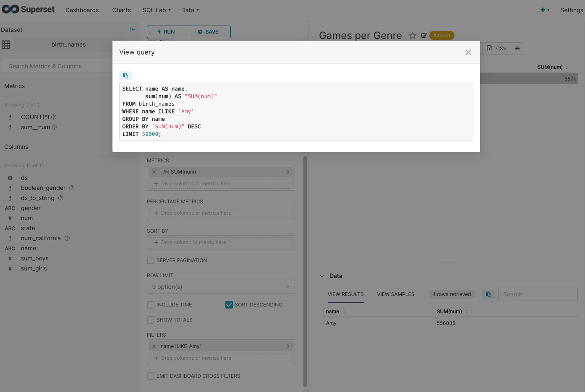The height and width of the screenshot is (392, 585).
Task: Show info for ds_to_string column
Action: coord(60,198)
